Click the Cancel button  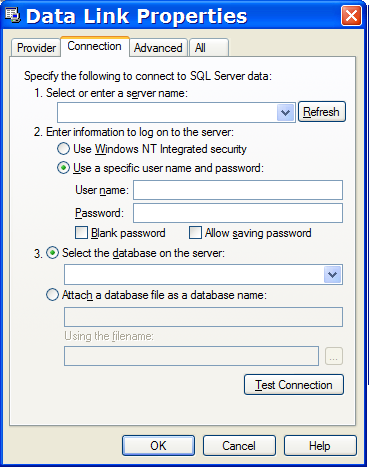tap(239, 445)
